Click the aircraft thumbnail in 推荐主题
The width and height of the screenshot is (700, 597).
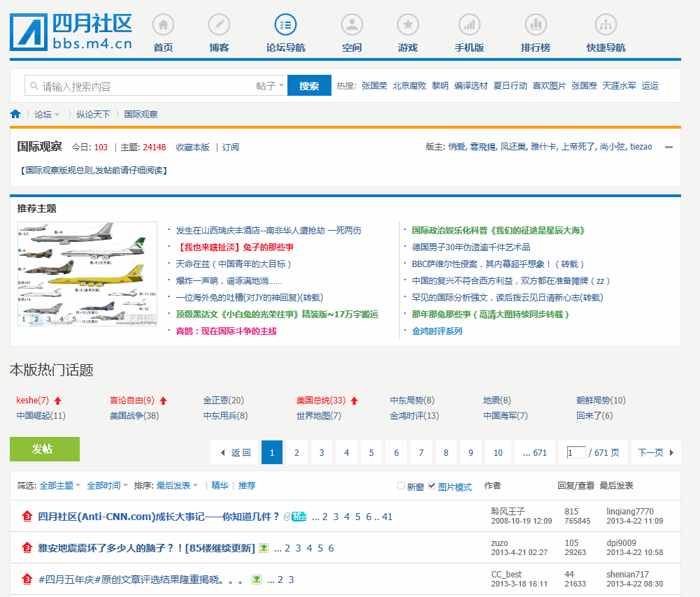(87, 274)
